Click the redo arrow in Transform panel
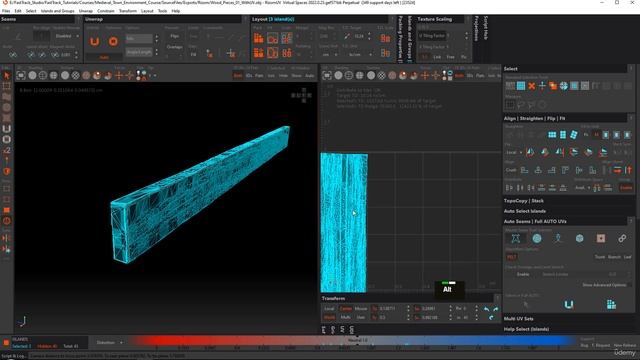640x360 pixels. pyautogui.click(x=496, y=309)
